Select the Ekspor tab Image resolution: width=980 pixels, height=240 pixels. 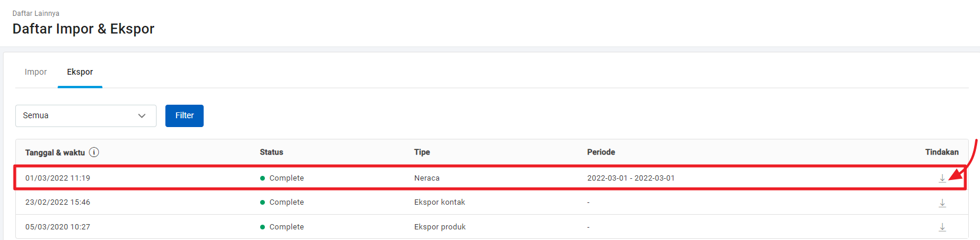tap(80, 72)
